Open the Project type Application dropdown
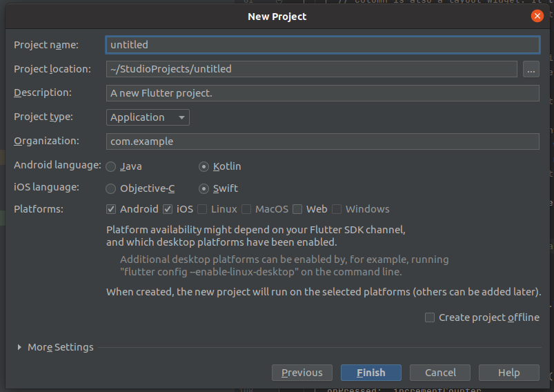The height and width of the screenshot is (392, 554). pyautogui.click(x=148, y=117)
